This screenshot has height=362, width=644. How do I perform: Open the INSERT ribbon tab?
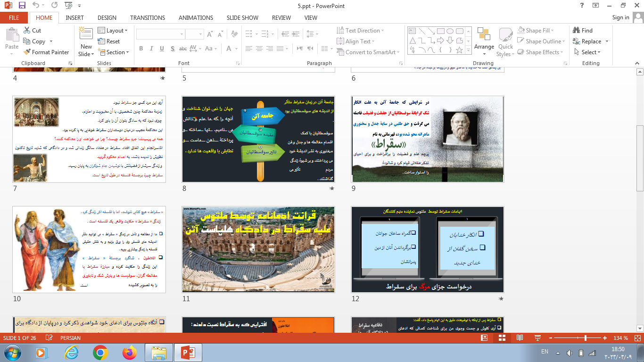[x=74, y=17]
